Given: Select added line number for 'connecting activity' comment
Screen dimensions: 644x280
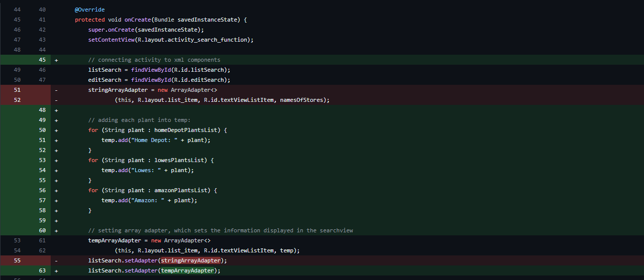Looking at the screenshot, I should tap(42, 60).
